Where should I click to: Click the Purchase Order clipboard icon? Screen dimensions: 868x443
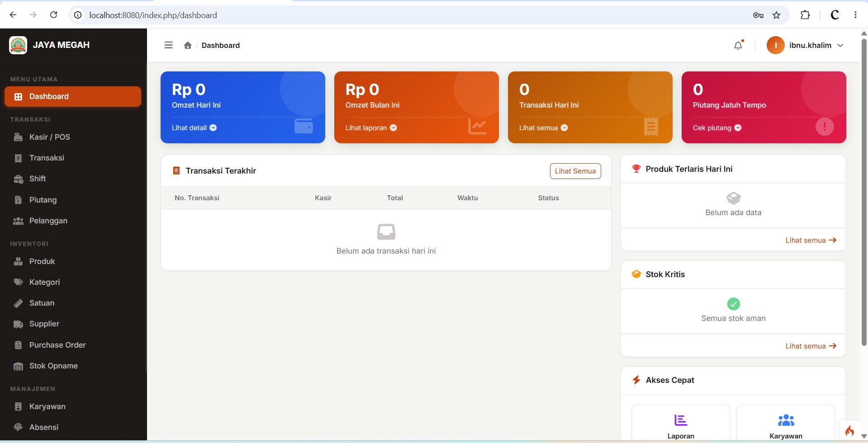coord(18,345)
